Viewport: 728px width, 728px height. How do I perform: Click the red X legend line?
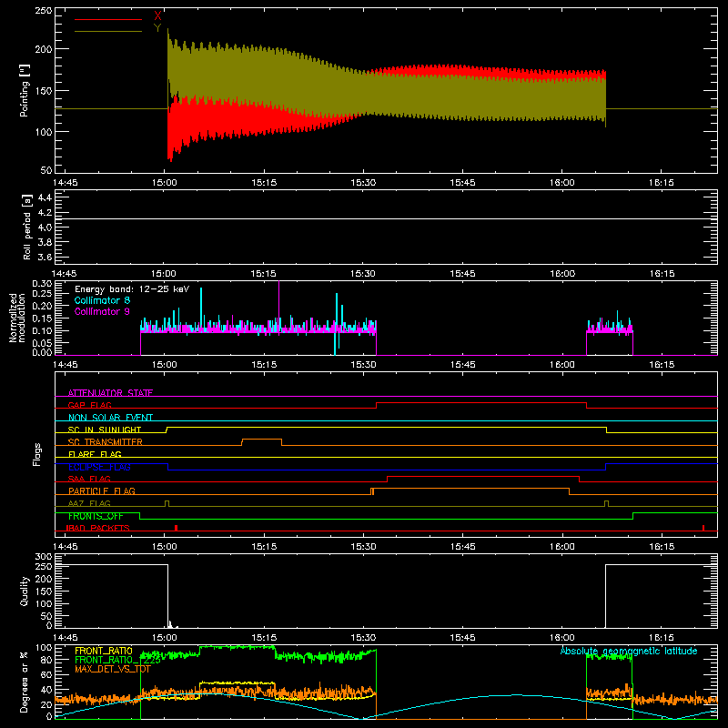pos(108,19)
